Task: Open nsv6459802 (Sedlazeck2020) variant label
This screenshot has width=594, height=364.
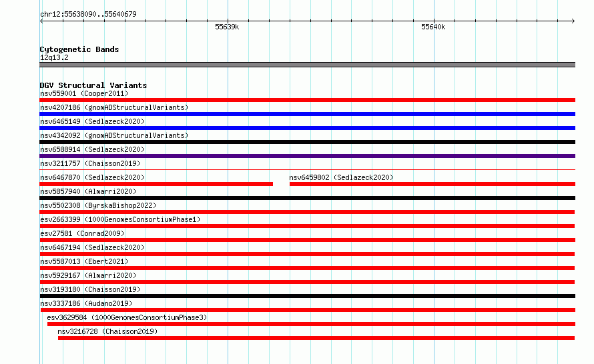Action: (341, 177)
